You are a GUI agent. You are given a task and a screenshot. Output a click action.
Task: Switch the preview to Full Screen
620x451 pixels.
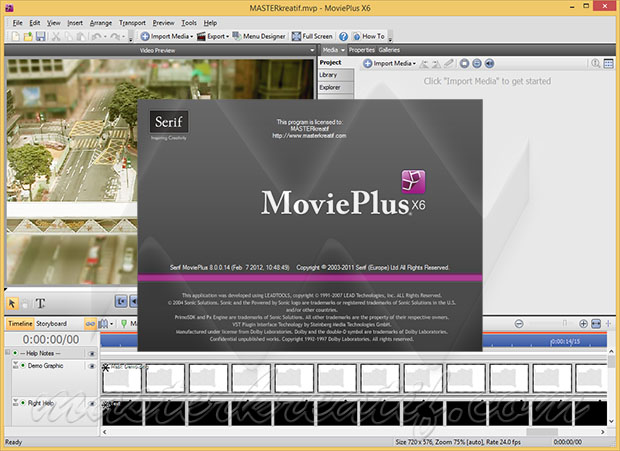pyautogui.click(x=312, y=36)
